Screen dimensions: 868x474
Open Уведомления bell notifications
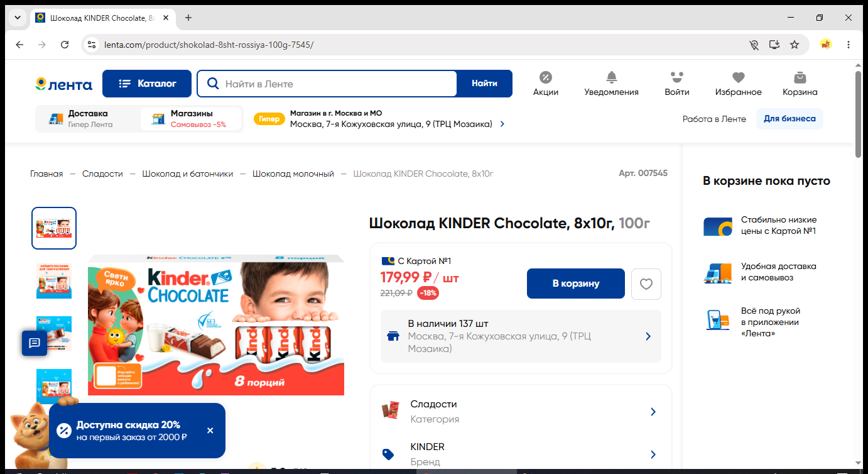611,84
